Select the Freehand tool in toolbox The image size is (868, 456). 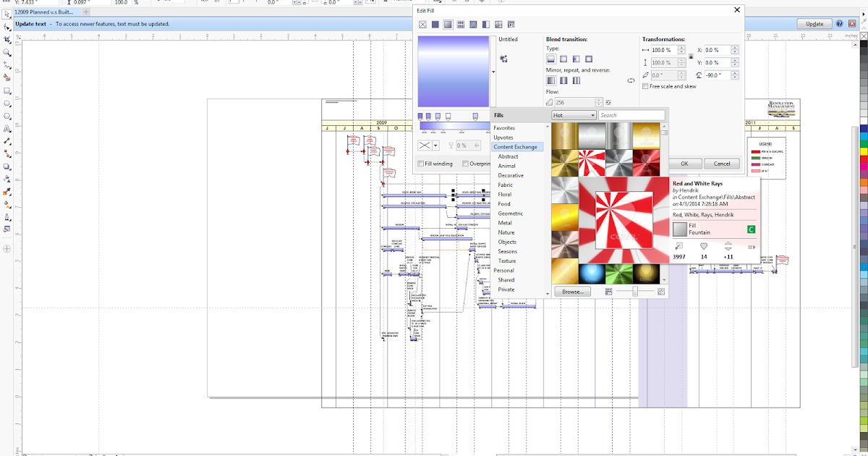click(x=7, y=65)
